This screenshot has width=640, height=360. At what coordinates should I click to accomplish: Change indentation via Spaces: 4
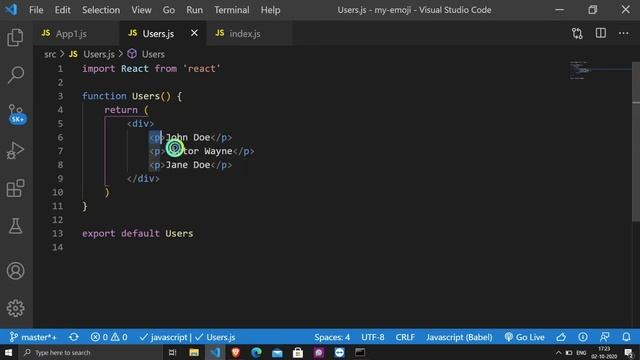pyautogui.click(x=332, y=337)
